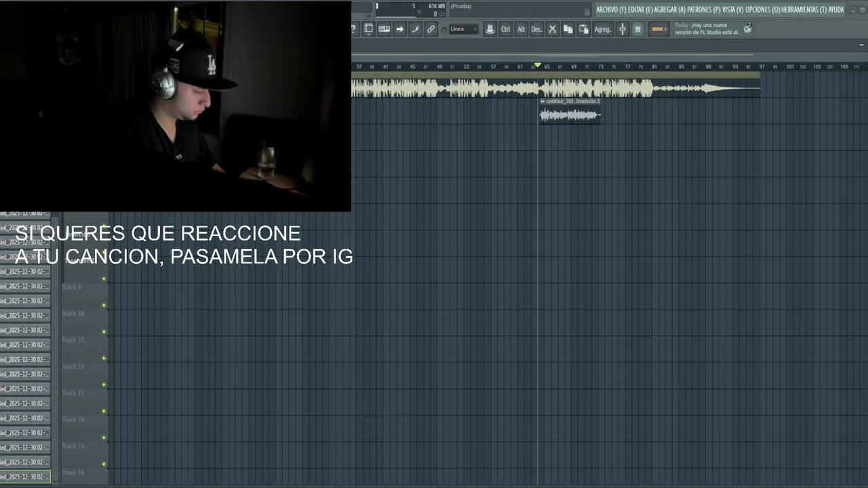Open the Playlist view icon
This screenshot has height=488, width=868.
coord(368,29)
